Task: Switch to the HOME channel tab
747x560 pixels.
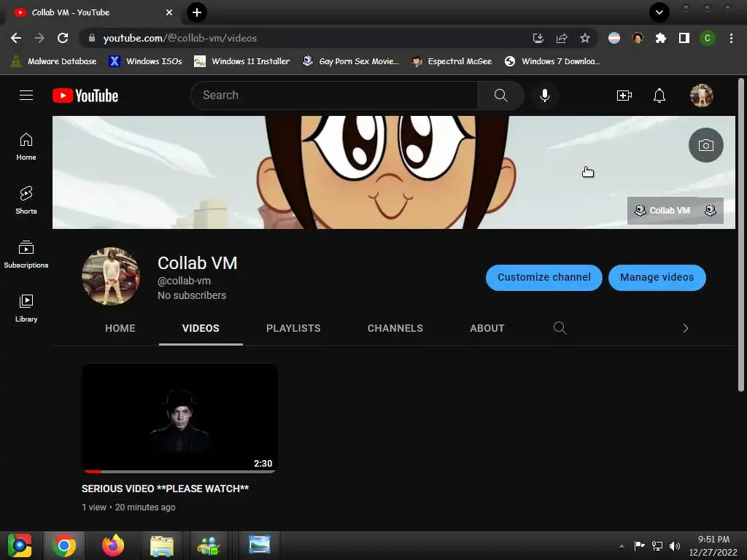Action: (120, 328)
